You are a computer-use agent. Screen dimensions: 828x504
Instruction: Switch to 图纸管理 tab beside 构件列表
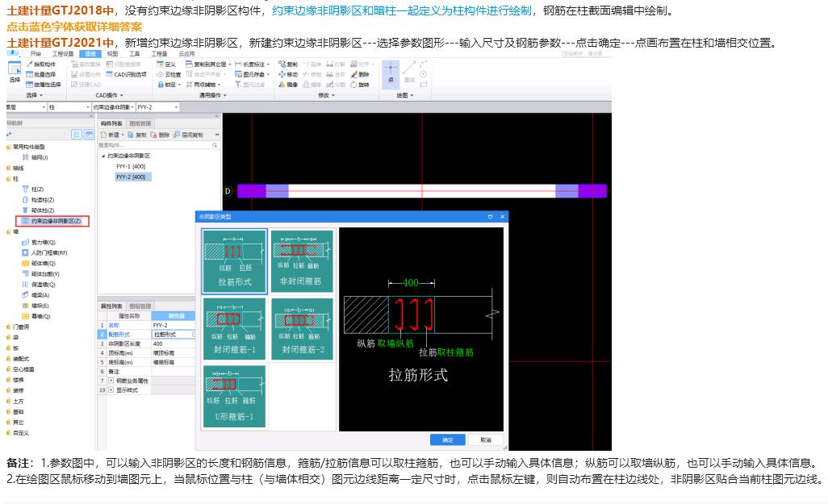click(140, 123)
